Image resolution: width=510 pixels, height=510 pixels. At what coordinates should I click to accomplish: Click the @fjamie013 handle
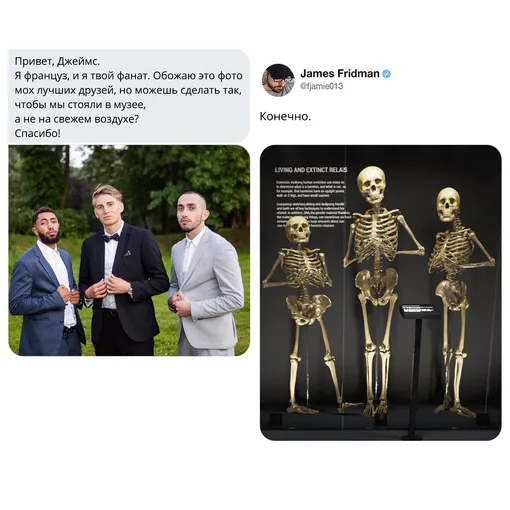pos(321,86)
